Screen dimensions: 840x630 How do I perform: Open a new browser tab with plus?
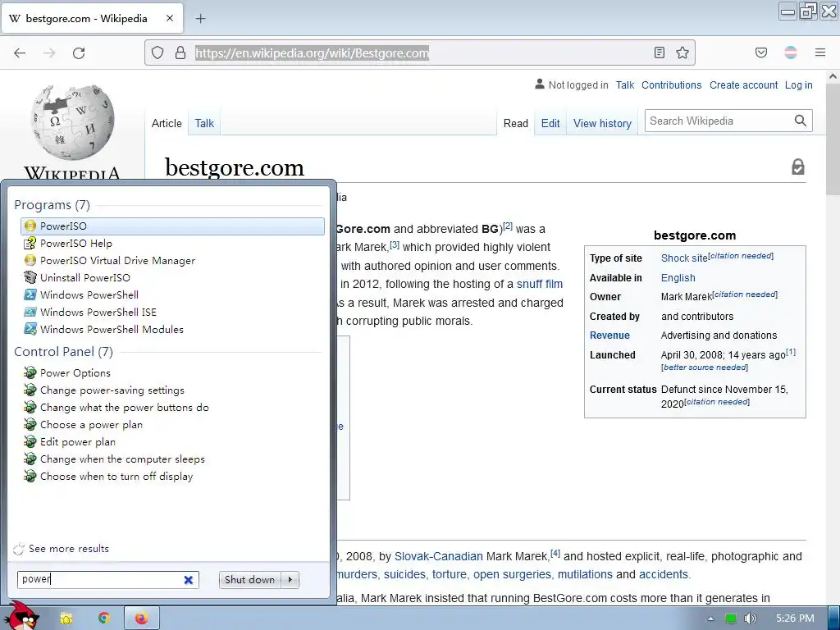coord(200,19)
